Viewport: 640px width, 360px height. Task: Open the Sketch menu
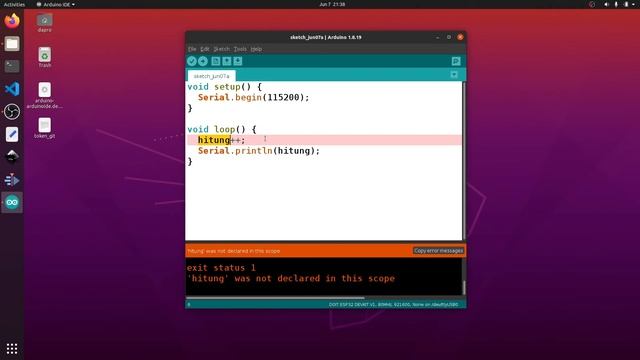tap(222, 49)
